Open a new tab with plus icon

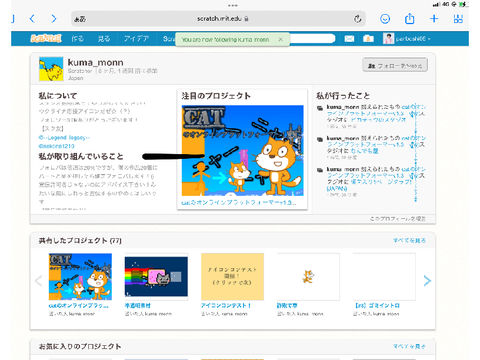(434, 19)
